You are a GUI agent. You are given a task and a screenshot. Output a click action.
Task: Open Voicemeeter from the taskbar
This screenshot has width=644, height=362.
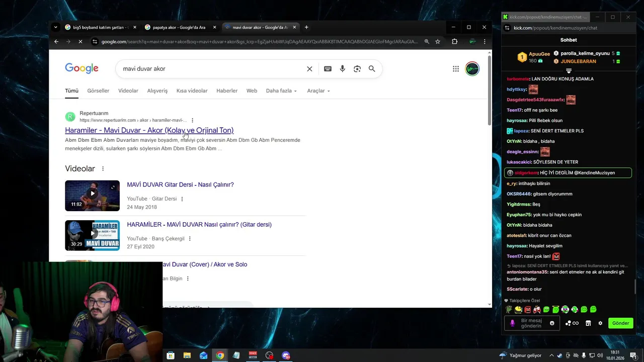tap(253, 355)
